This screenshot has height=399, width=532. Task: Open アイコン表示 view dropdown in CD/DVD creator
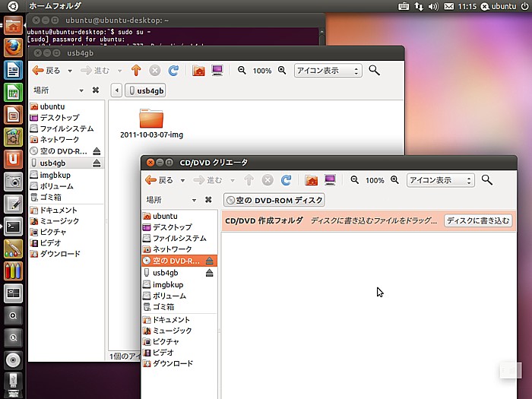tap(440, 181)
